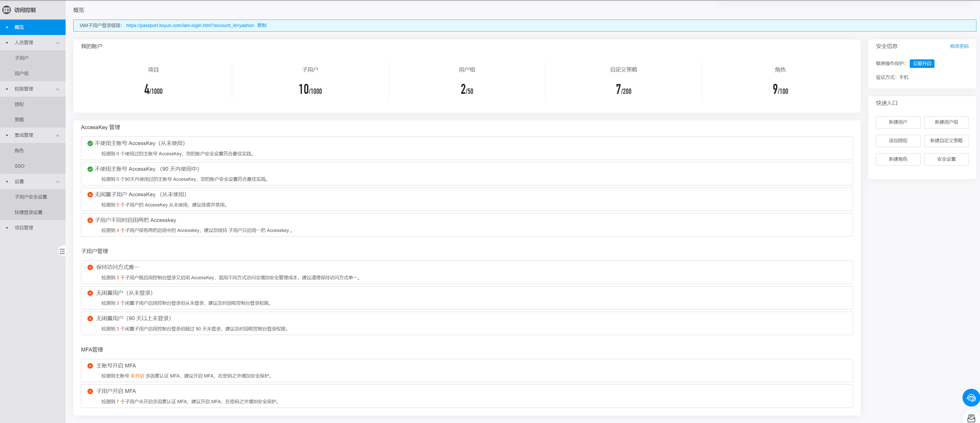The width and height of the screenshot is (980, 423).
Task: Click the green check icon beside 不使用主账号 AccessKey（从未使用）
Action: (x=90, y=143)
